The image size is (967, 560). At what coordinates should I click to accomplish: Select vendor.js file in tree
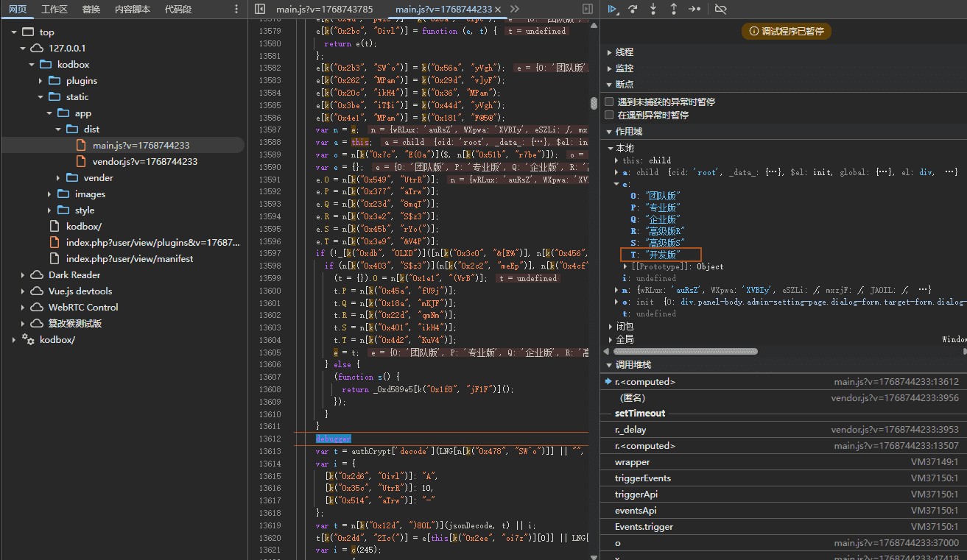point(144,161)
